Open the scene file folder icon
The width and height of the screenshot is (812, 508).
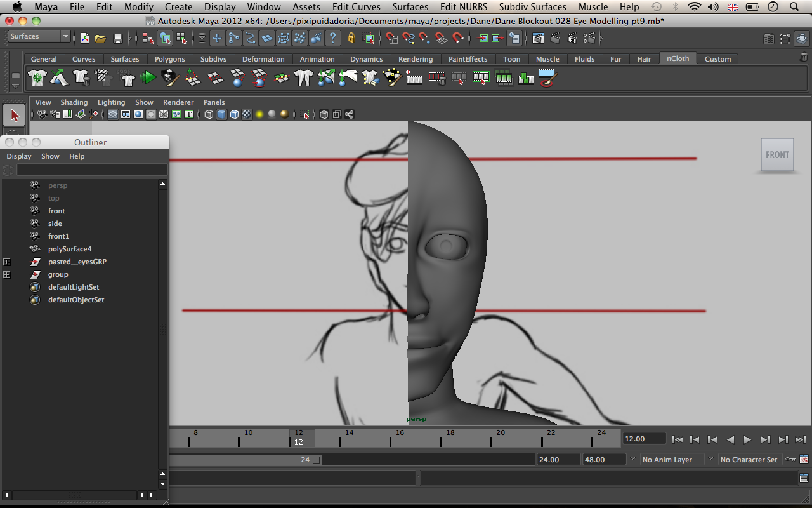[100, 39]
